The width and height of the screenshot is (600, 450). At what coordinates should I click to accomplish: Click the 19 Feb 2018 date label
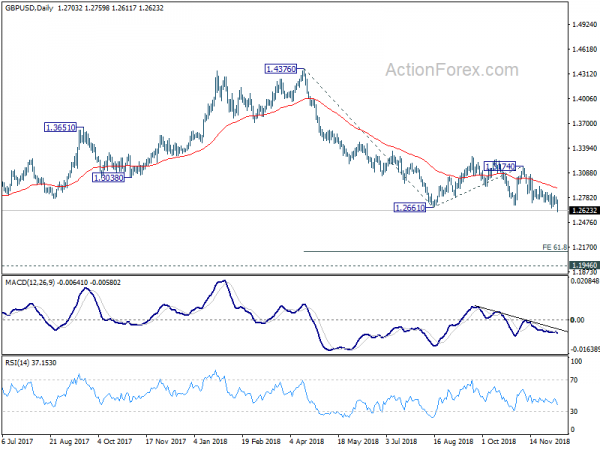[261, 441]
